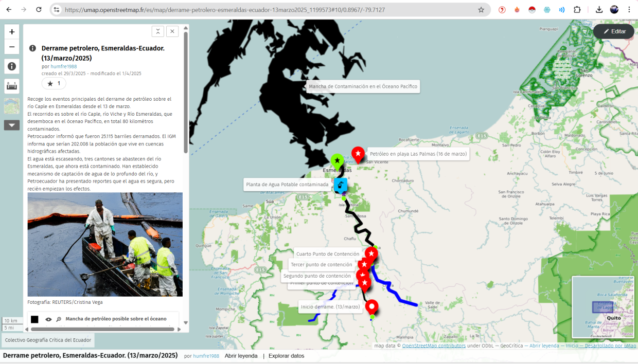This screenshot has height=364, width=638.
Task: Expand more map controls with the down arrow
Action: [x=12, y=125]
